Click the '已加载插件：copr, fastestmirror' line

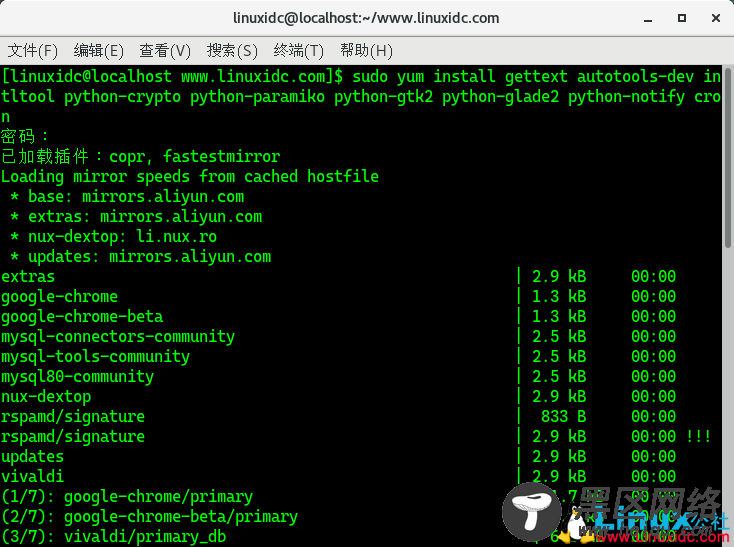click(x=140, y=156)
